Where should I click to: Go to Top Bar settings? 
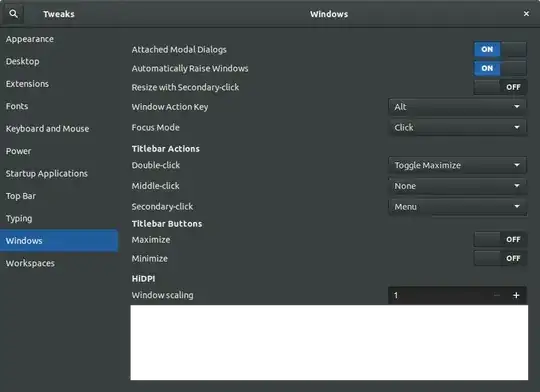59,196
